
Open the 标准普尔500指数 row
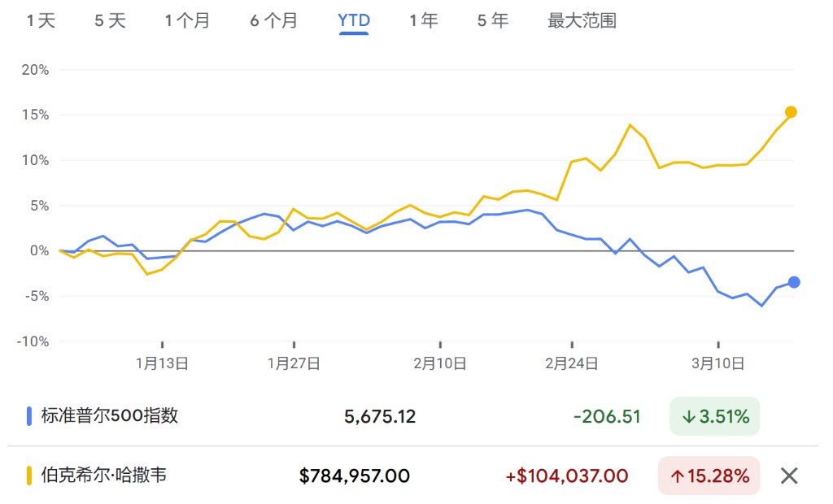coord(412,416)
